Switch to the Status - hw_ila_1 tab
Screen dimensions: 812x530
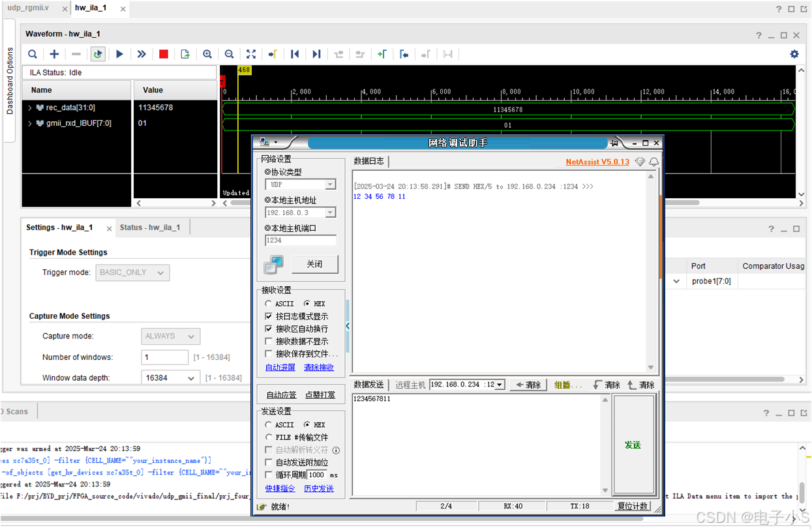click(x=149, y=228)
